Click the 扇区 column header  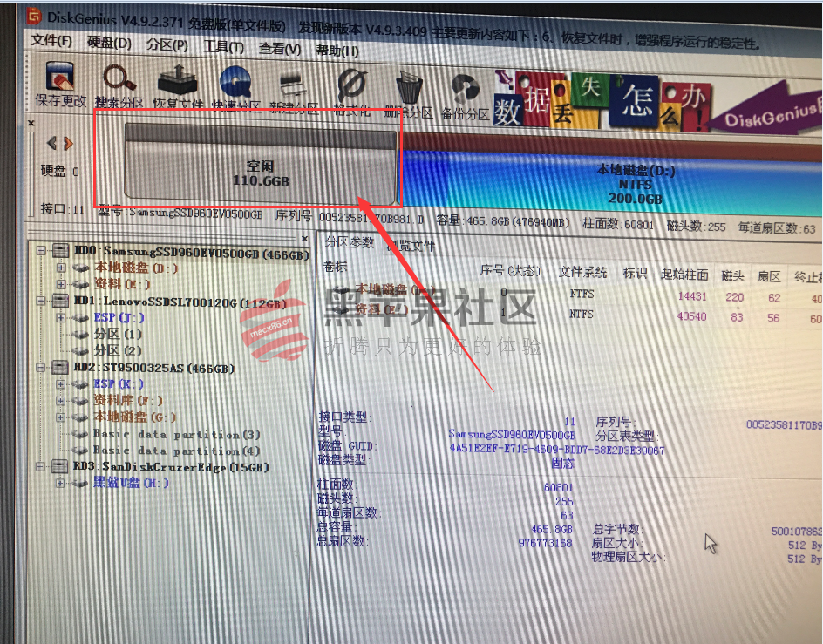[x=769, y=276]
